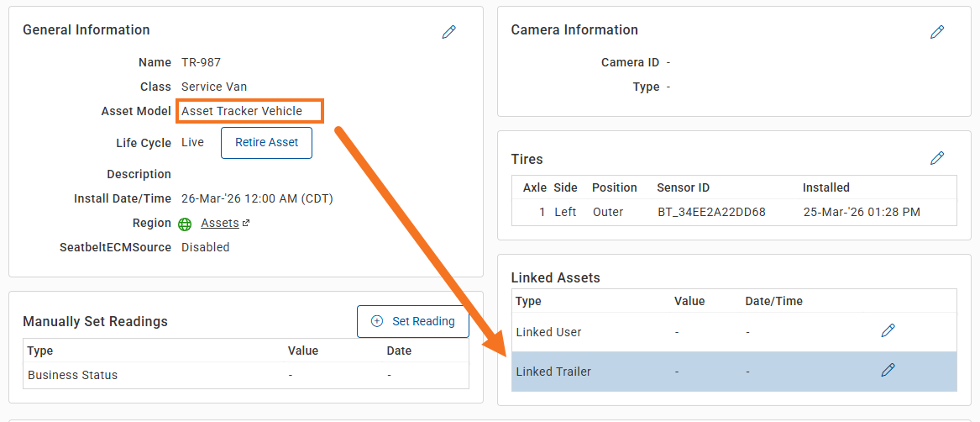Edit the Linked User row

coord(888,330)
